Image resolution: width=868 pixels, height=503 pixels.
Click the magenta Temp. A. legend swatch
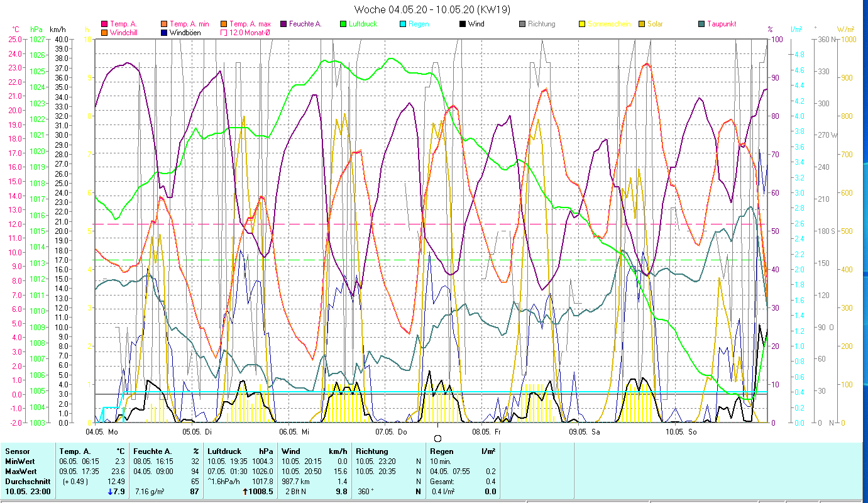[104, 24]
